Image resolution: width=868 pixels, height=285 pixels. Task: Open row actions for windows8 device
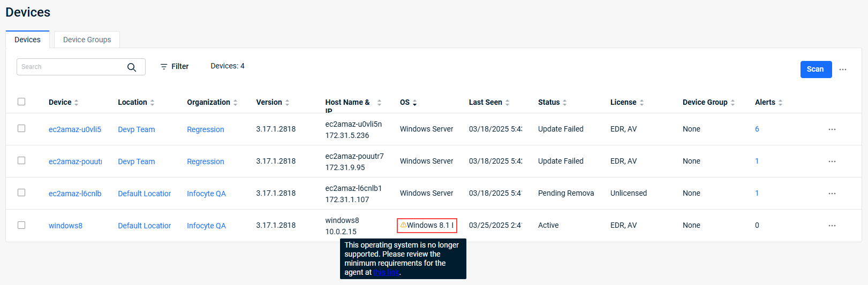832,226
